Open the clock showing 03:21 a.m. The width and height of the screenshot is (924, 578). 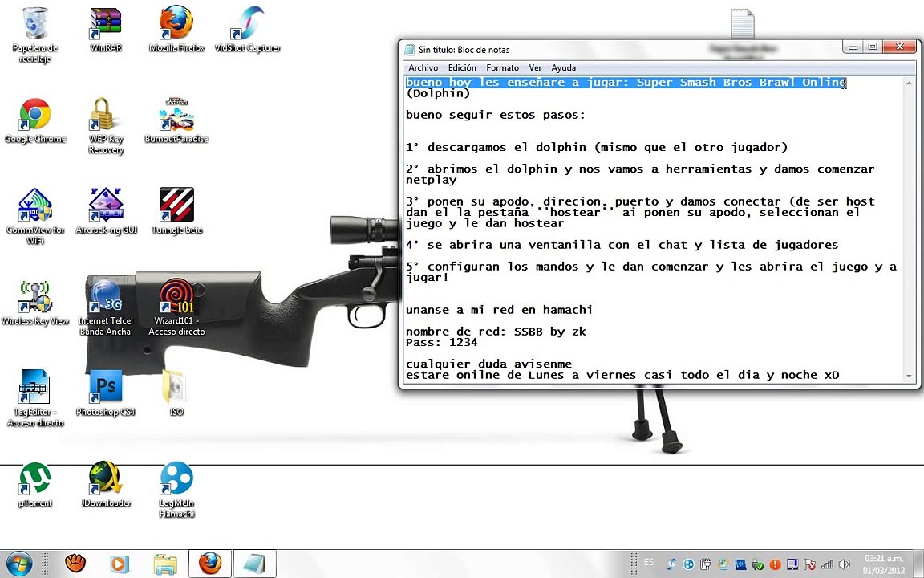[x=883, y=564]
